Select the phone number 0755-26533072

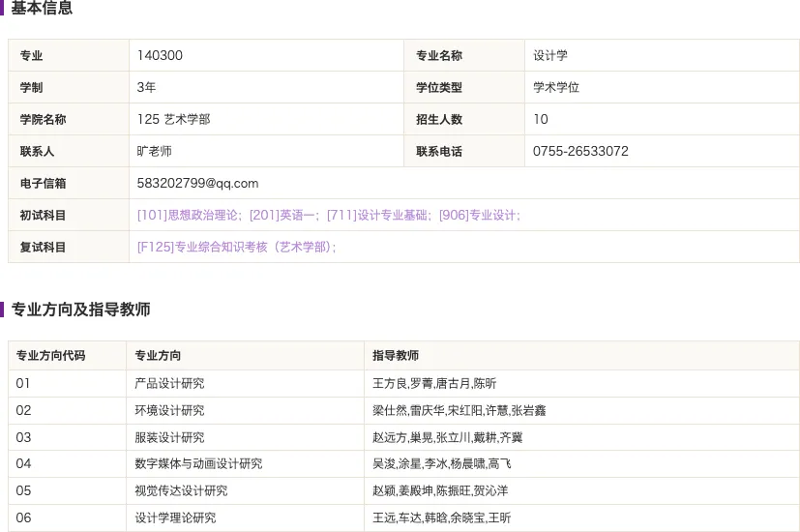click(580, 151)
